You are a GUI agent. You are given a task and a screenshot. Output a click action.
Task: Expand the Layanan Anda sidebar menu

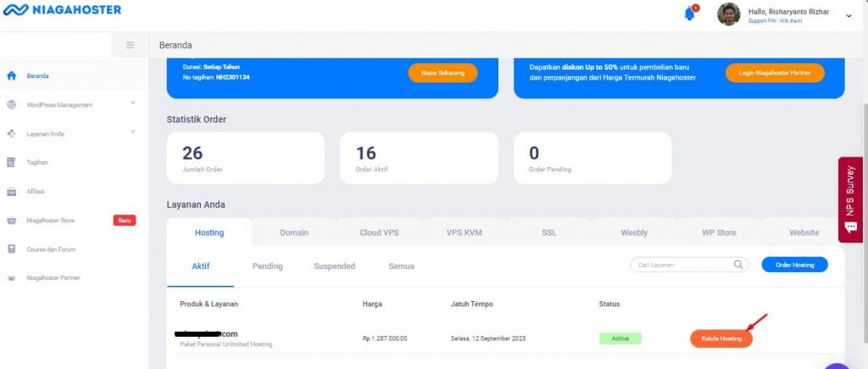point(133,132)
